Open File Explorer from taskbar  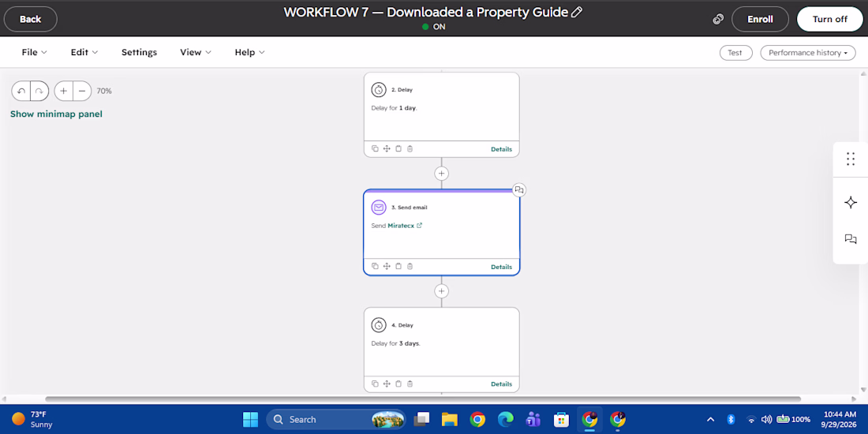pyautogui.click(x=450, y=419)
